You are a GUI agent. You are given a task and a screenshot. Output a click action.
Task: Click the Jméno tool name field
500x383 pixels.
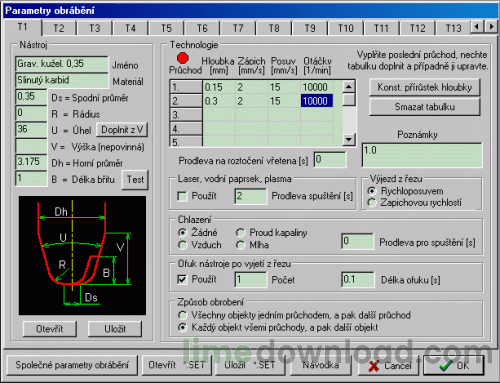(x=62, y=64)
